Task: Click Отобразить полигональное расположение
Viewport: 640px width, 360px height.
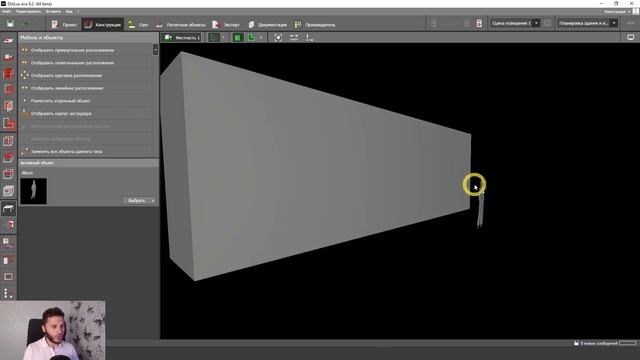Action: (x=72, y=63)
